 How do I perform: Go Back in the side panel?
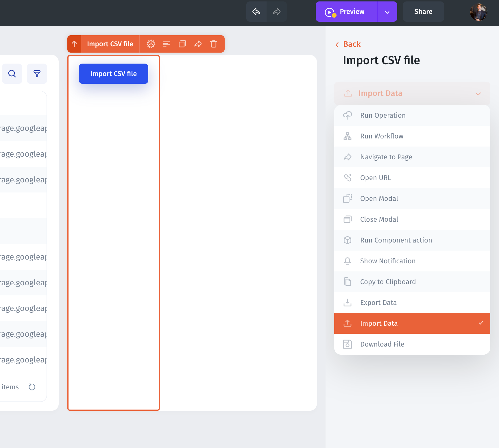click(348, 44)
